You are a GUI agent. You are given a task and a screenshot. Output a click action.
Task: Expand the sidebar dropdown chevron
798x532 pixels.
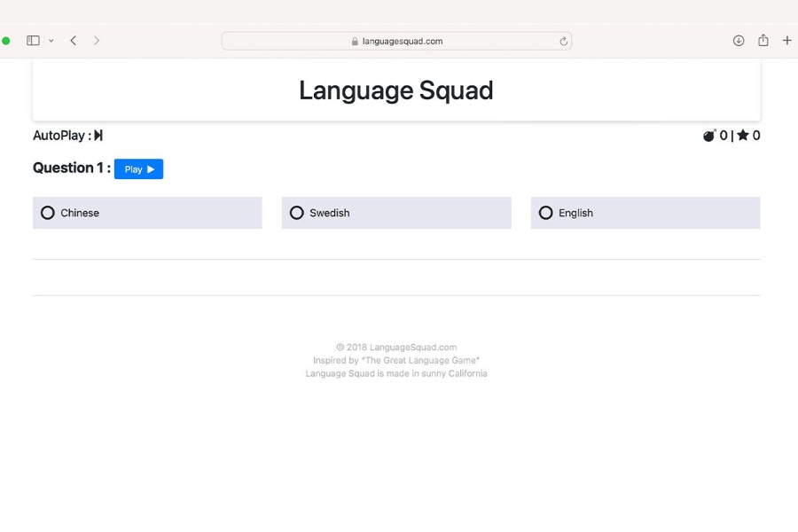coord(51,41)
